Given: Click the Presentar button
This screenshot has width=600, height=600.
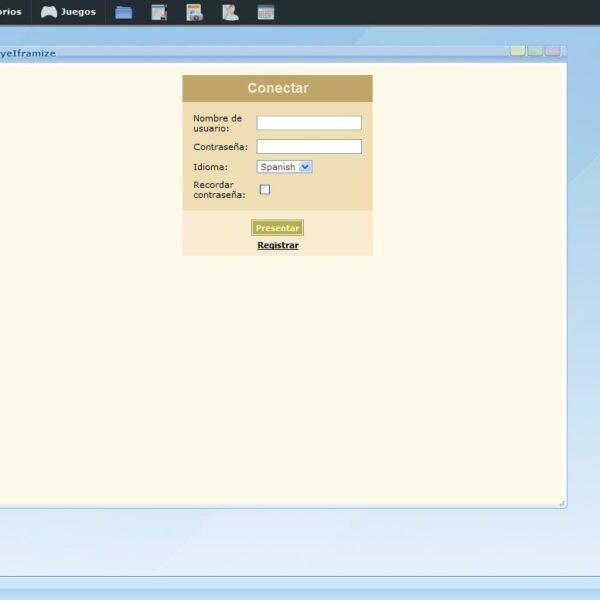Looking at the screenshot, I should pos(277,228).
